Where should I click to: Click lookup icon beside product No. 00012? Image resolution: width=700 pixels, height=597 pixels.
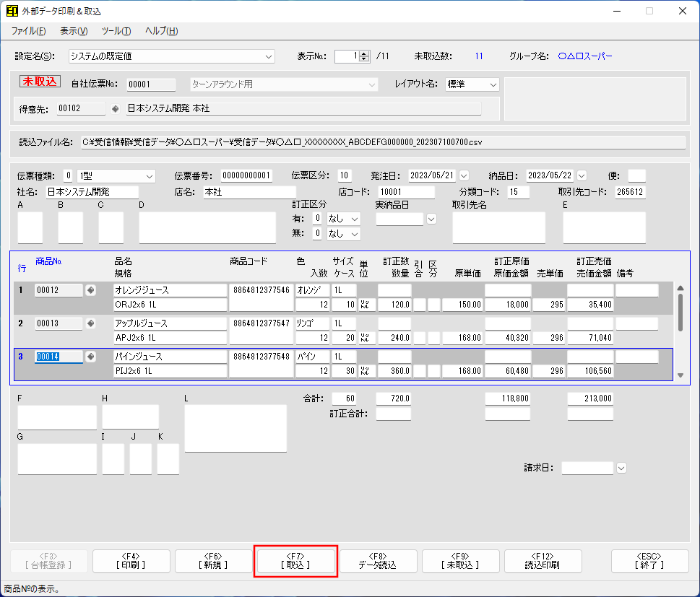pyautogui.click(x=90, y=290)
